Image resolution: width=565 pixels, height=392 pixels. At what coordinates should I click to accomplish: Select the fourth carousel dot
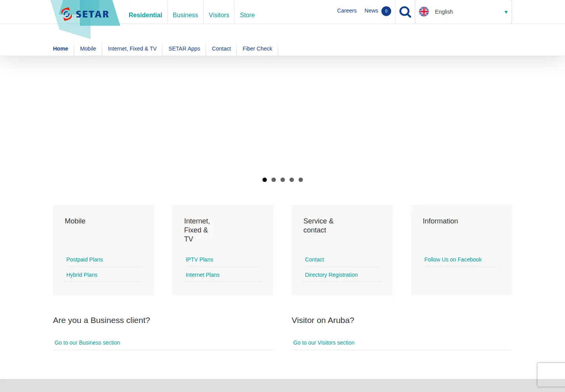[x=292, y=180]
